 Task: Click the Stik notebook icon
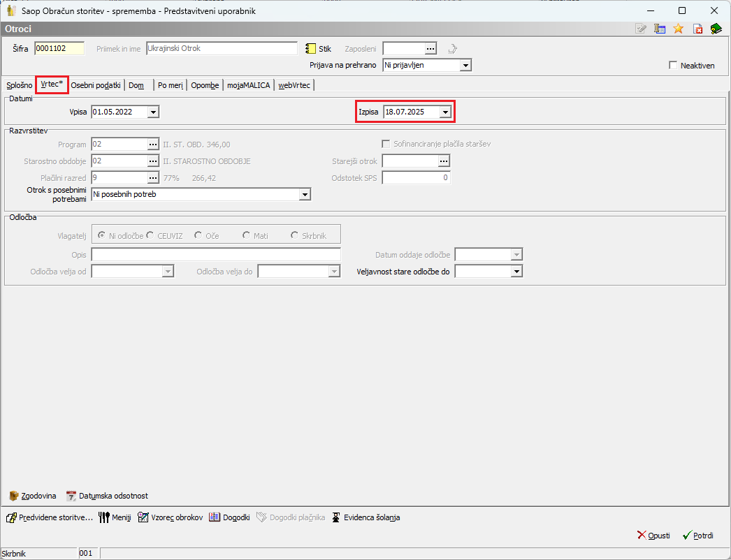pyautogui.click(x=310, y=48)
